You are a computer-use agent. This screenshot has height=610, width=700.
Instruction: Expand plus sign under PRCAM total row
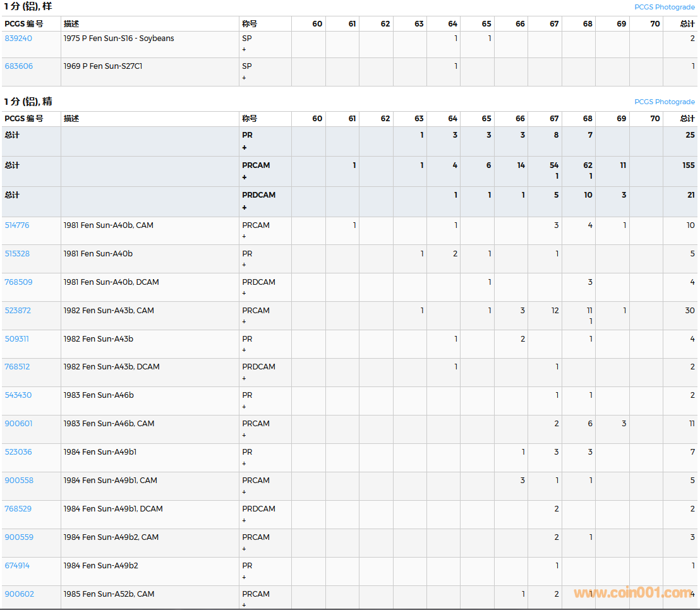[x=244, y=177]
